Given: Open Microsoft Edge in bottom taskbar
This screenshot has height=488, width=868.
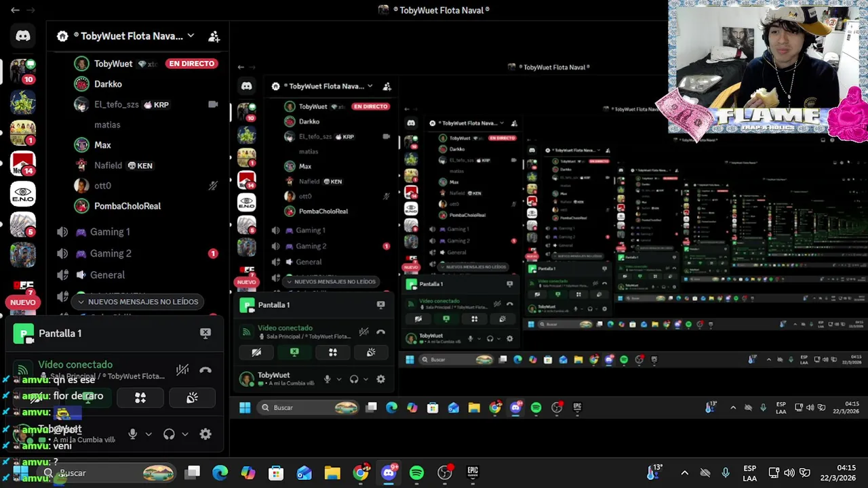Looking at the screenshot, I should [220, 472].
